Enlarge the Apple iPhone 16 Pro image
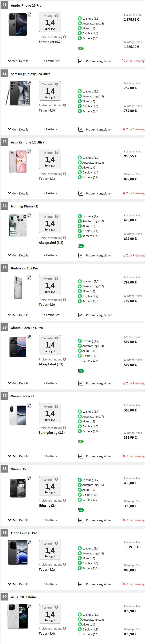145x644 pixels. click(29, 15)
